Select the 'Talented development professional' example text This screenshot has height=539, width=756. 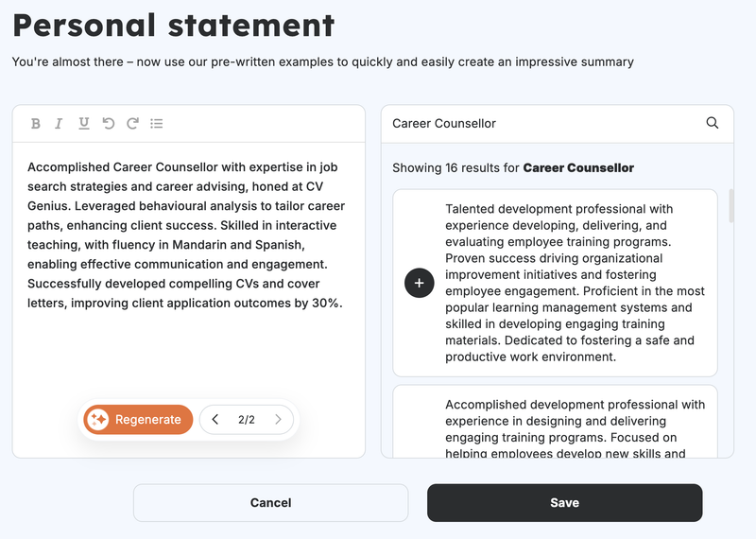tap(575, 283)
